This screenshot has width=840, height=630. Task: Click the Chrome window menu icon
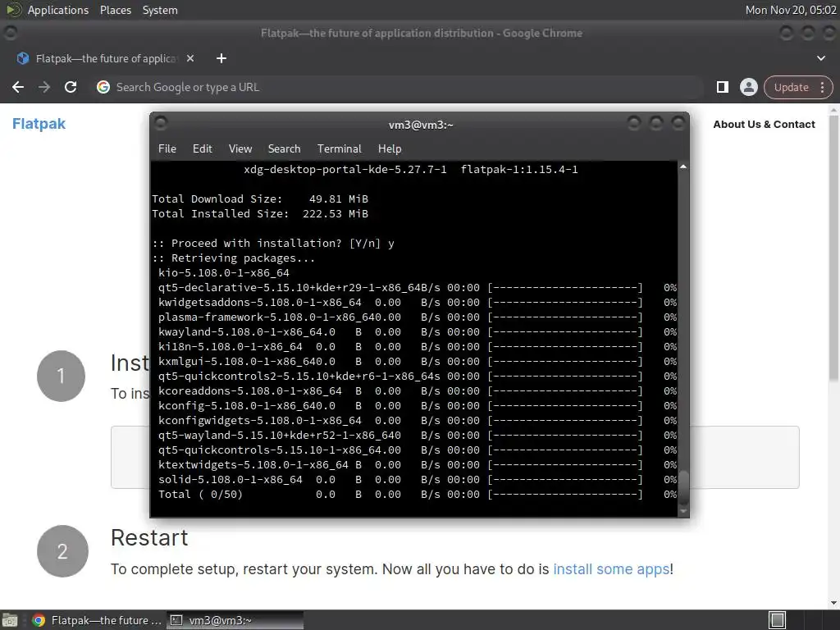10,33
